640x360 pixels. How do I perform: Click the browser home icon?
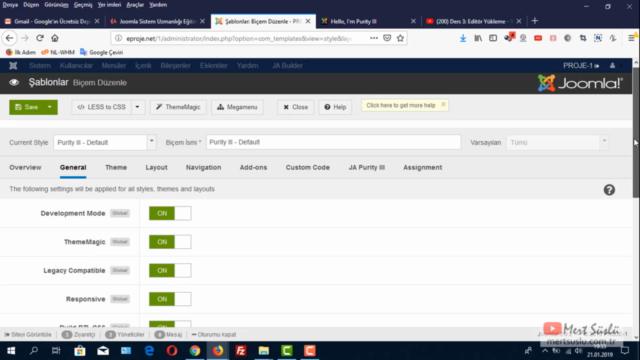pos(55,38)
